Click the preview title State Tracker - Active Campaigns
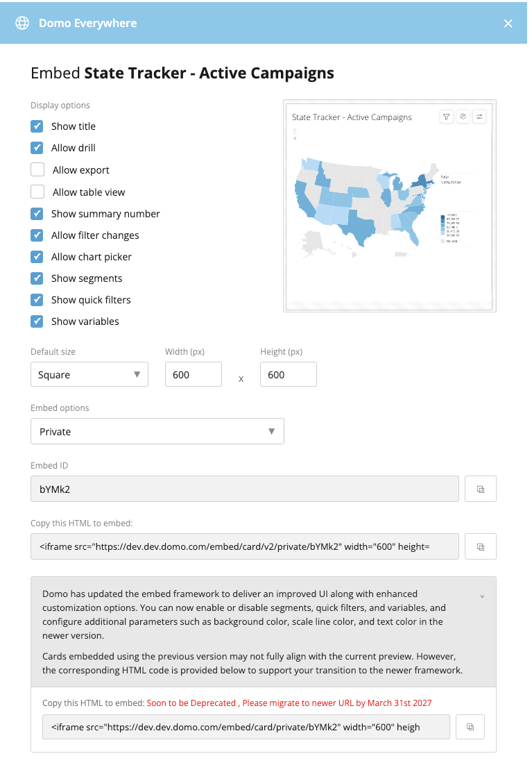The width and height of the screenshot is (532, 772). [352, 117]
